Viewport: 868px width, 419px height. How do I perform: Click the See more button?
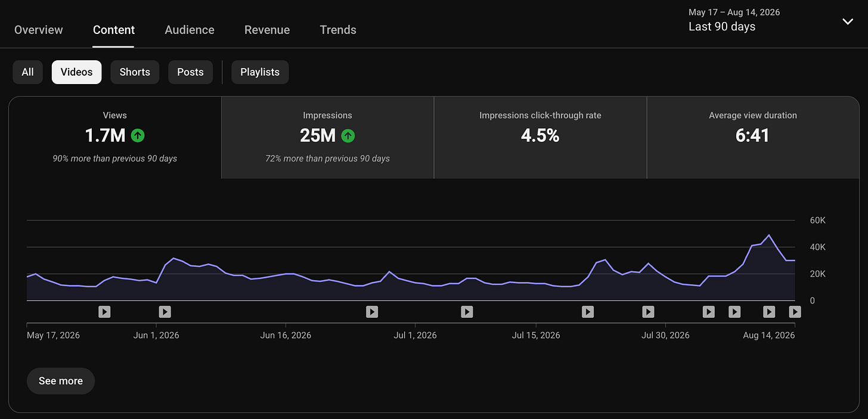tap(61, 381)
